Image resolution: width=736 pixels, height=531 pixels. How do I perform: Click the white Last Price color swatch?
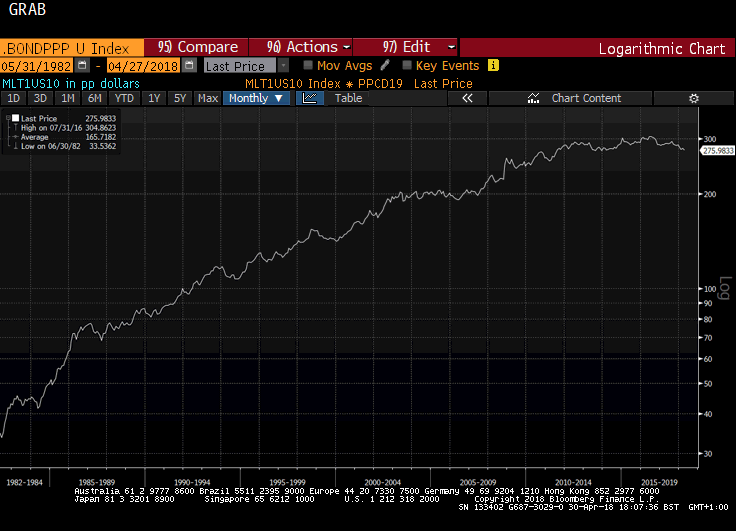click(15, 118)
